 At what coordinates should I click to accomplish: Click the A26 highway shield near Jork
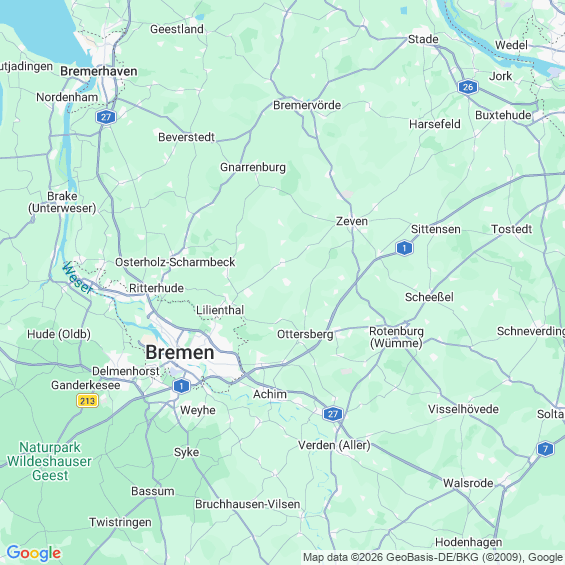point(468,87)
